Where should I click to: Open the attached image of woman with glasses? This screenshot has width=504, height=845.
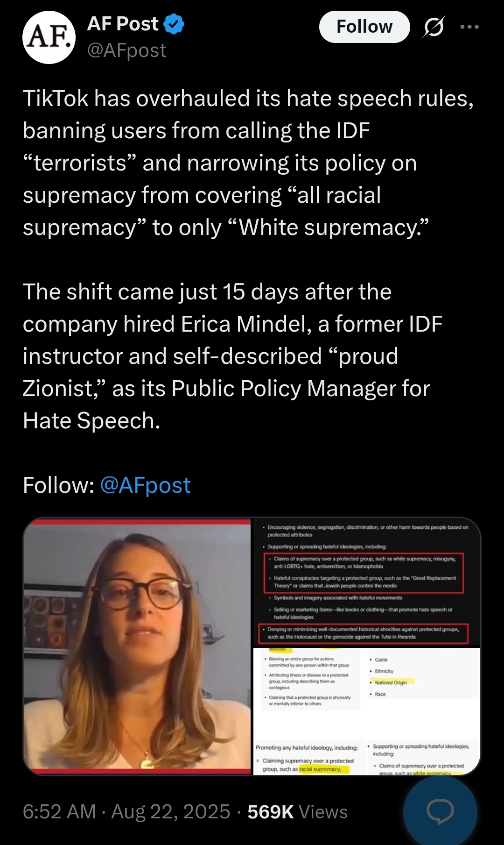click(137, 647)
